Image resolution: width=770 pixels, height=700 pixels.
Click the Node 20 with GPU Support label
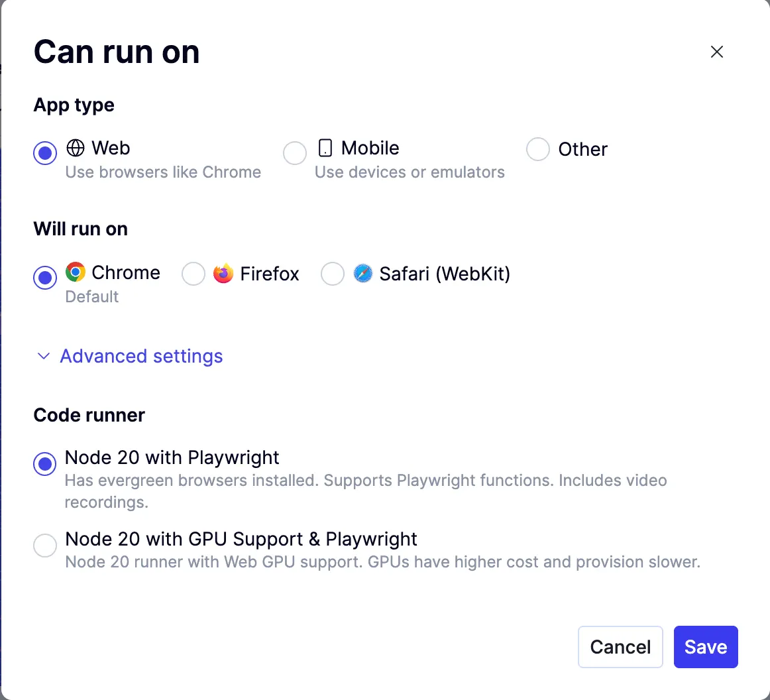[x=241, y=539]
